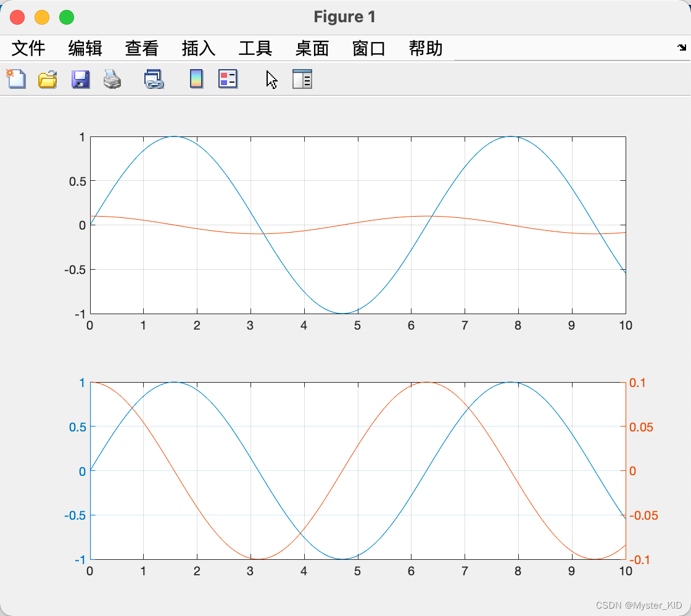Click the Link Plot toolbar icon
Image resolution: width=691 pixels, height=616 pixels.
pos(154,79)
